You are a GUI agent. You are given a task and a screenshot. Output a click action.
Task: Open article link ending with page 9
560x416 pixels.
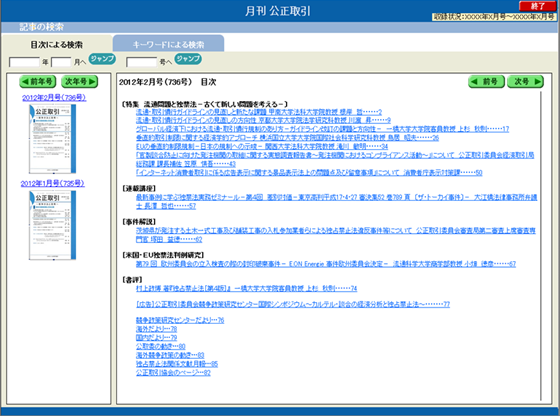263,120
